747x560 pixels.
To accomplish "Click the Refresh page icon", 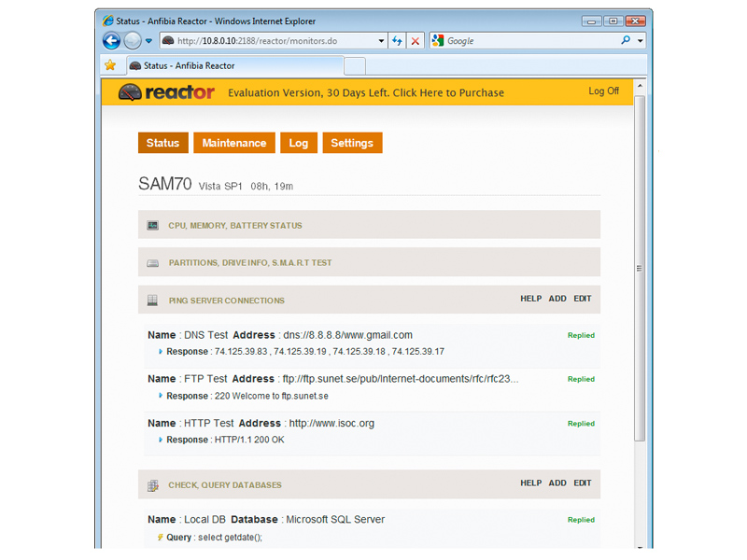I will 397,41.
